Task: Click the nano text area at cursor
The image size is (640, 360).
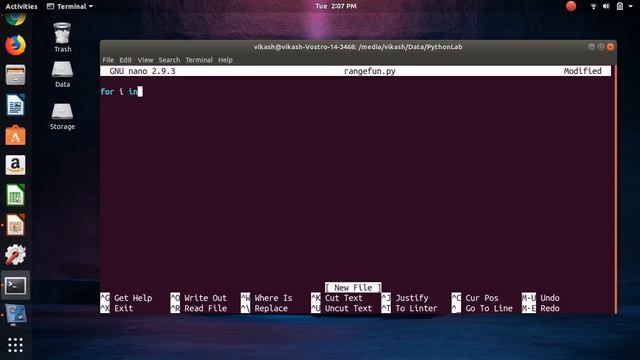Action: point(140,91)
